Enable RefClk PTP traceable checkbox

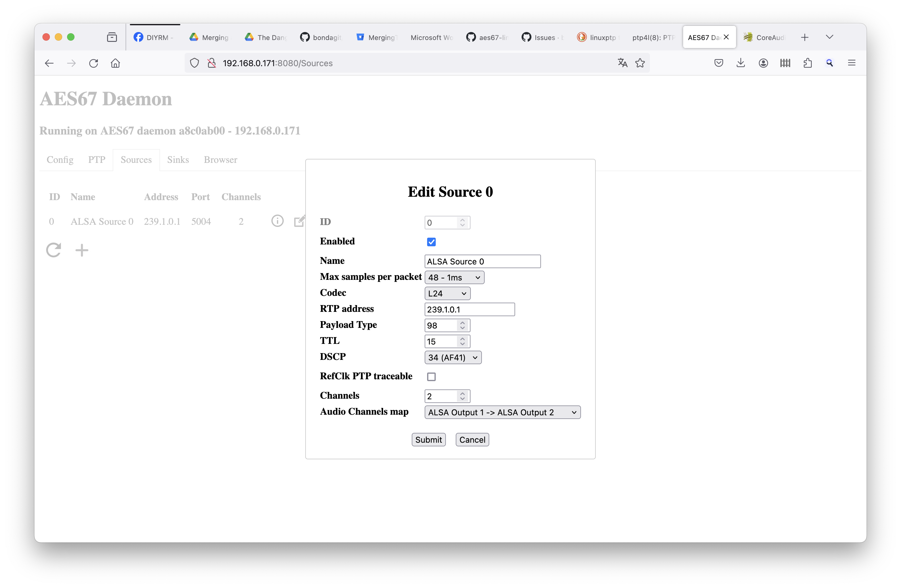point(431,377)
